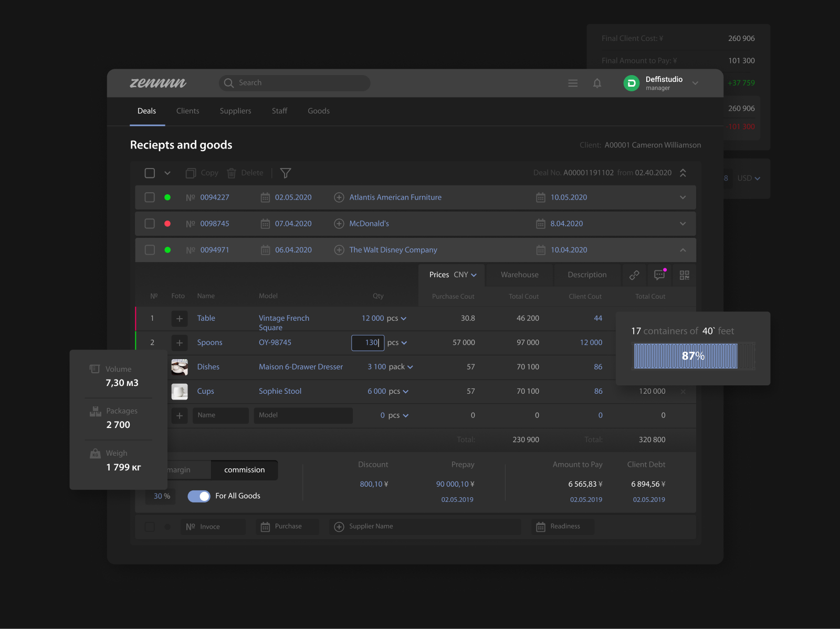Click the Delete trash icon
840x629 pixels.
tap(232, 173)
